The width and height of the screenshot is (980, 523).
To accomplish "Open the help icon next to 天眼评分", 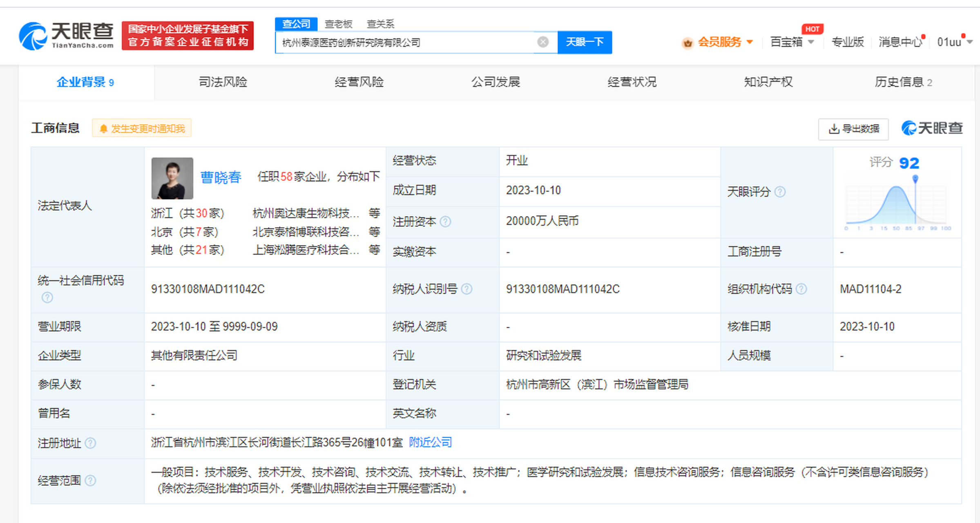I will [780, 192].
